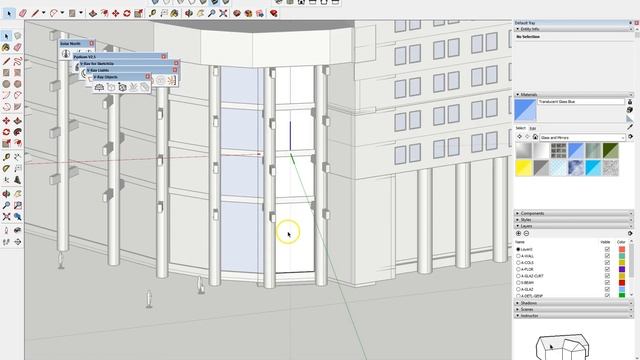
Task: Activate the Push/Pull tool in top toolbar
Action: [93, 13]
